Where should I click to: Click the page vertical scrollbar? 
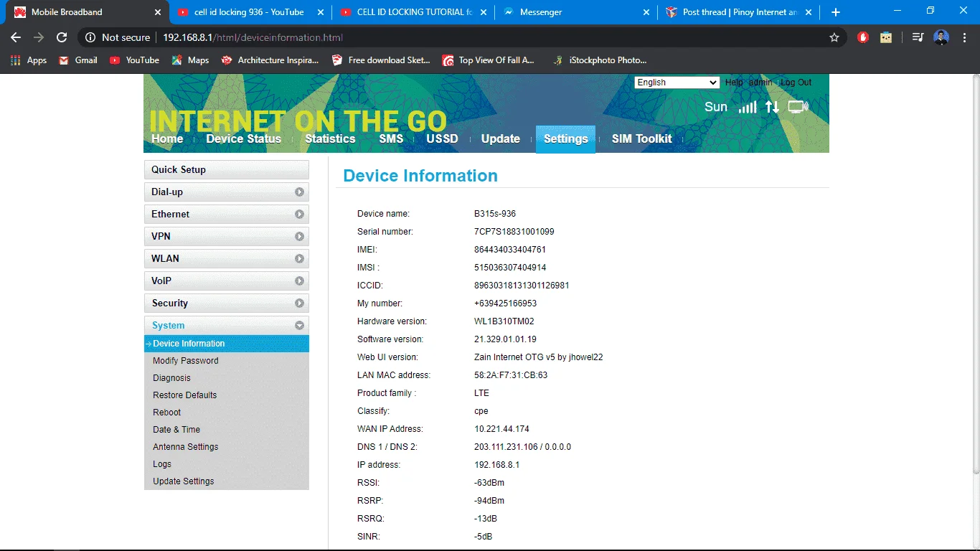click(x=976, y=273)
